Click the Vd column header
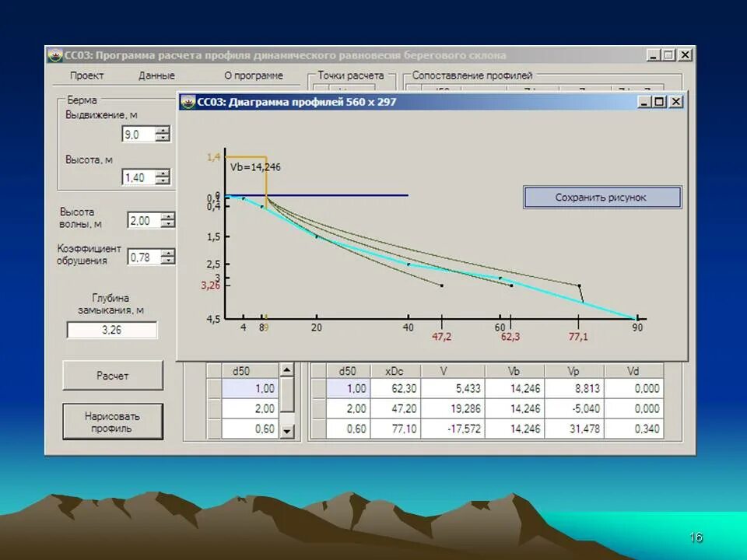 pos(633,371)
